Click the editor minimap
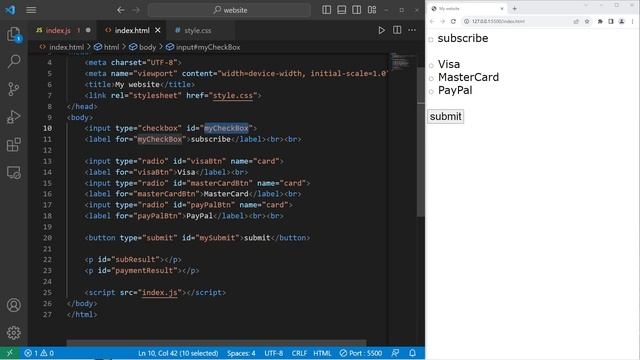Screen dimensions: 640x360 [402, 61]
